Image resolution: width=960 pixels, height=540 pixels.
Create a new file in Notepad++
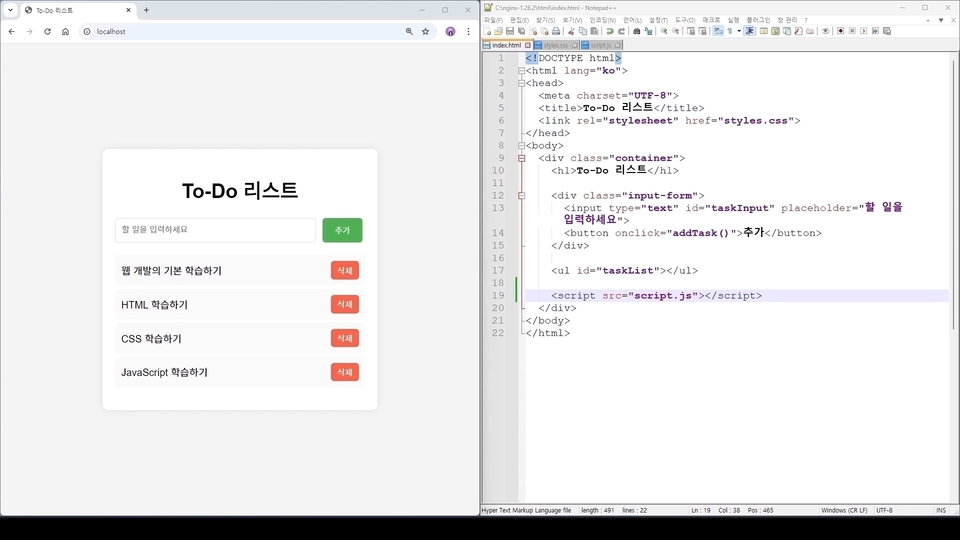[487, 31]
